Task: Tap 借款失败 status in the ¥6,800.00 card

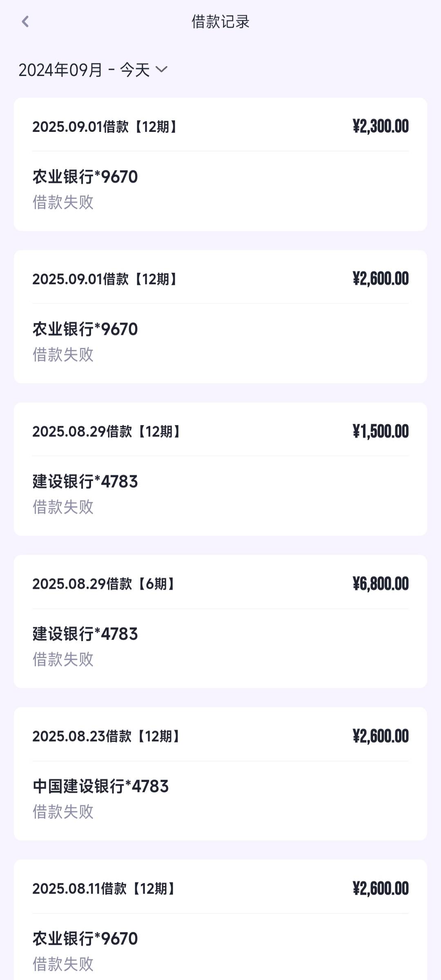Action: tap(63, 659)
